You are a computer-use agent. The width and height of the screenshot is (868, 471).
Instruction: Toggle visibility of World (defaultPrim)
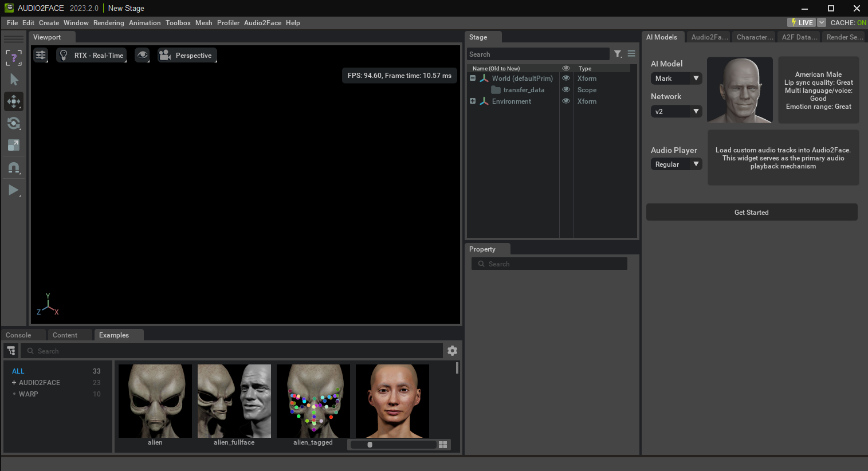coord(566,78)
